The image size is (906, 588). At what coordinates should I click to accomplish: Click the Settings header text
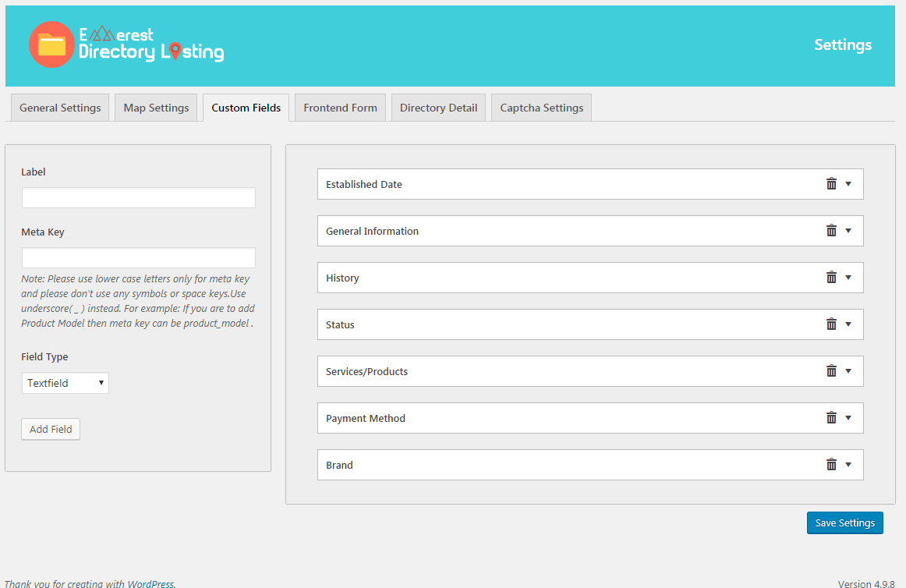843,45
